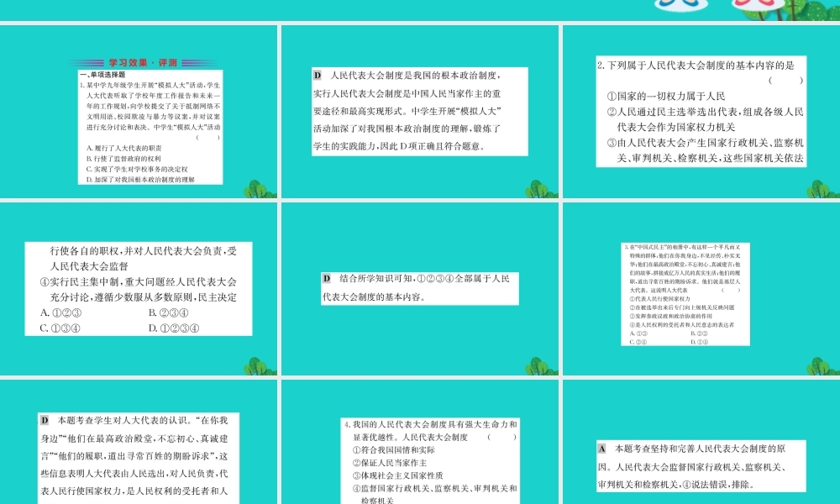
Task: Select answer B. ②③④ in question 2 options
Action: [x=168, y=312]
